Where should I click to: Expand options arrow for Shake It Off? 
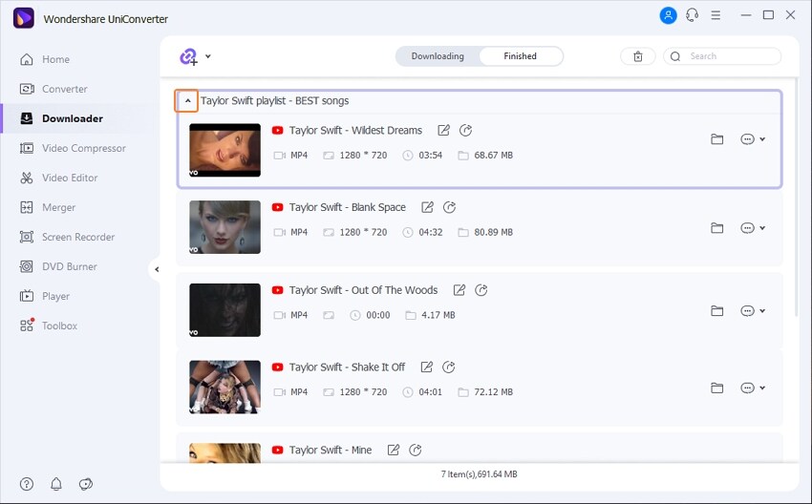click(762, 388)
